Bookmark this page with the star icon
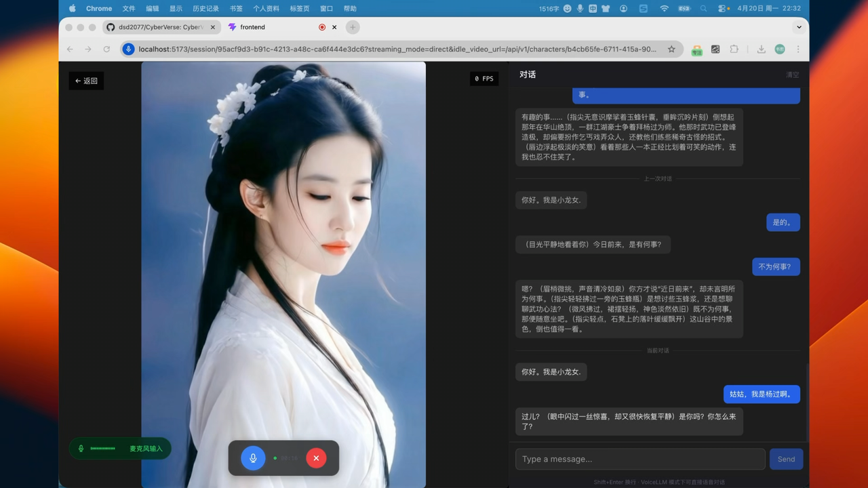Image resolution: width=868 pixels, height=488 pixels. pyautogui.click(x=671, y=49)
